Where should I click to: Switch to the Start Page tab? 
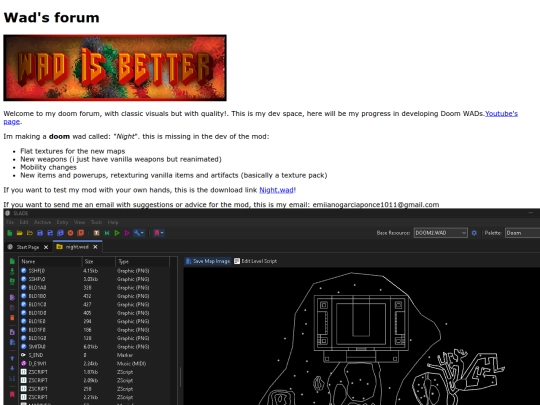click(28, 247)
